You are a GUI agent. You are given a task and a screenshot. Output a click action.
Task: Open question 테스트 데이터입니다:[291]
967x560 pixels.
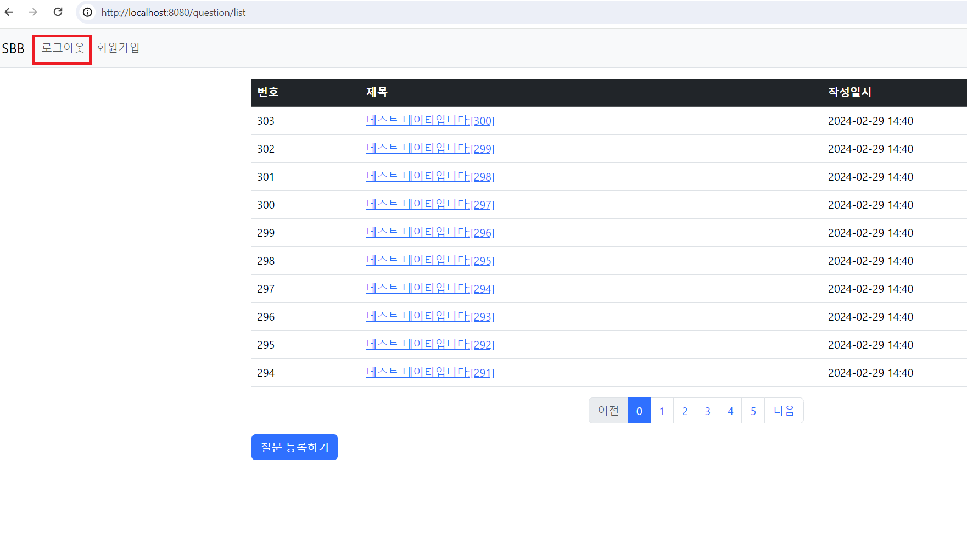coord(430,372)
